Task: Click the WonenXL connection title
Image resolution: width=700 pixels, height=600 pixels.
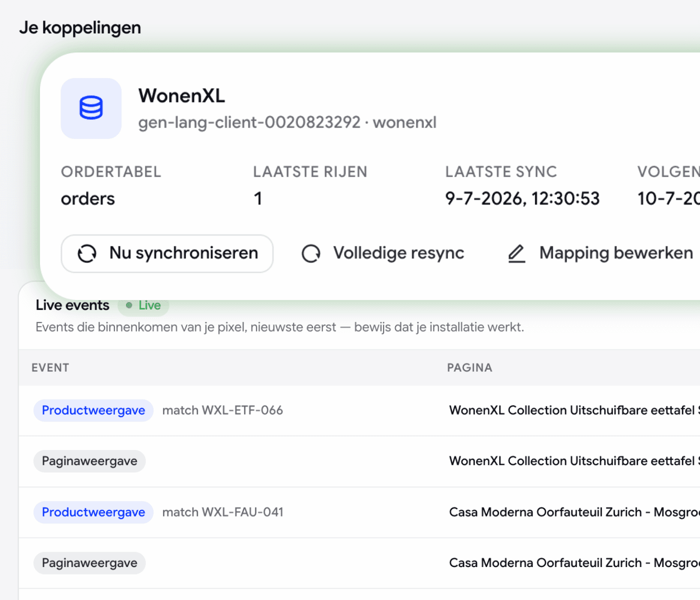Action: point(182,95)
